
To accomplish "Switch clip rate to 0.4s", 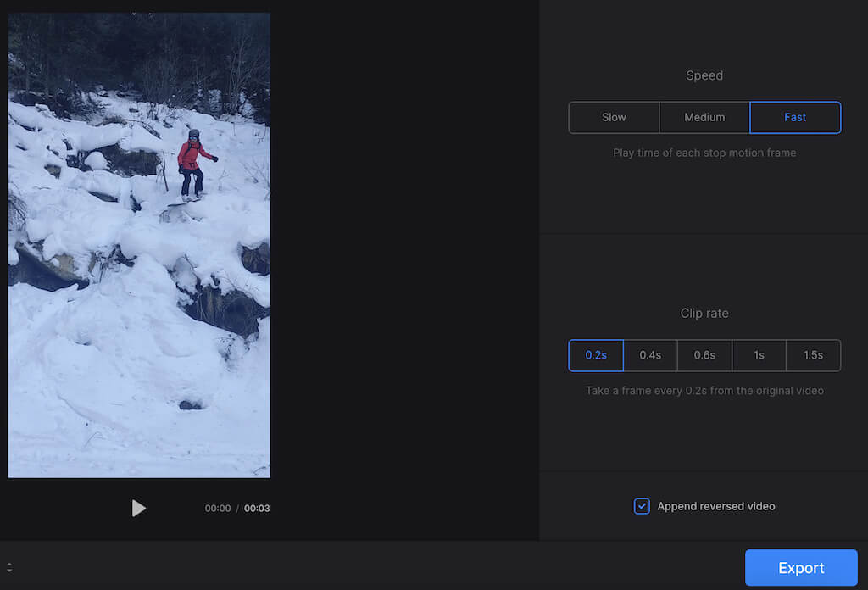I will [x=650, y=355].
